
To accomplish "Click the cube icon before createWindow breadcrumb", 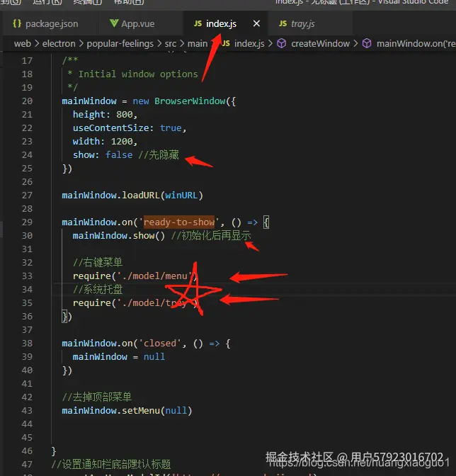I will click(x=282, y=44).
